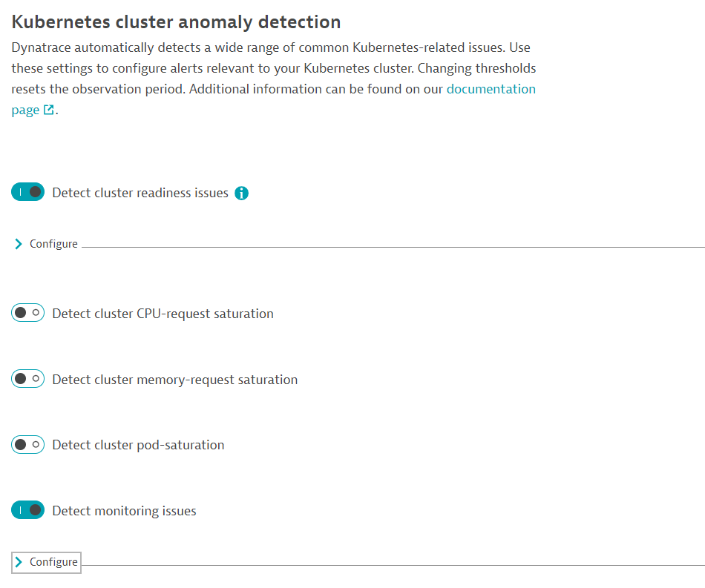Click the divider line beside the first Configure
705x588 pixels.
[x=392, y=247]
